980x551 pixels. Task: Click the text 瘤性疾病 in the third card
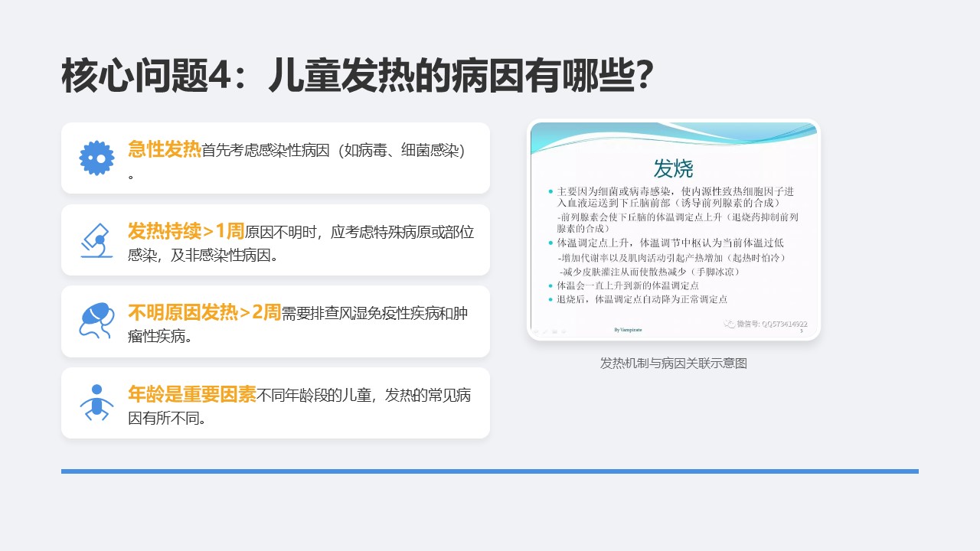click(x=160, y=337)
